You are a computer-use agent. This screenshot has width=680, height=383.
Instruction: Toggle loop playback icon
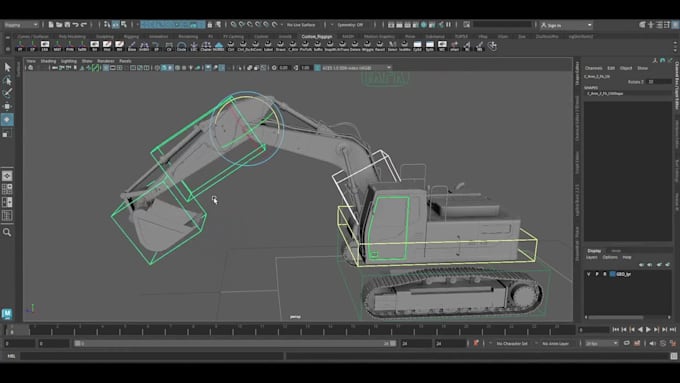click(627, 343)
